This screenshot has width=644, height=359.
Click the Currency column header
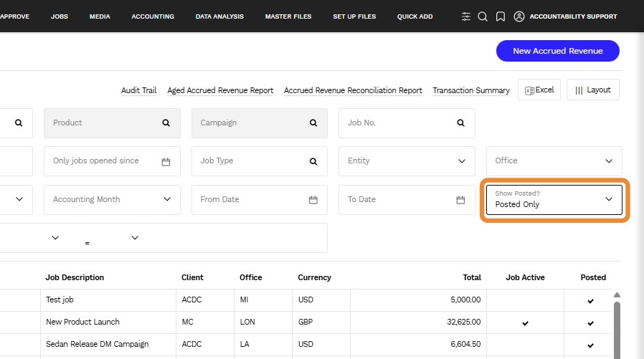click(x=314, y=277)
